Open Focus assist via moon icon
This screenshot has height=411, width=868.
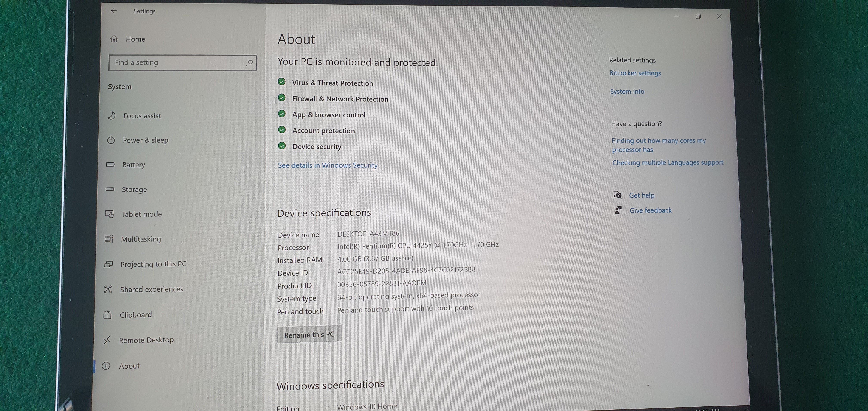click(x=112, y=116)
